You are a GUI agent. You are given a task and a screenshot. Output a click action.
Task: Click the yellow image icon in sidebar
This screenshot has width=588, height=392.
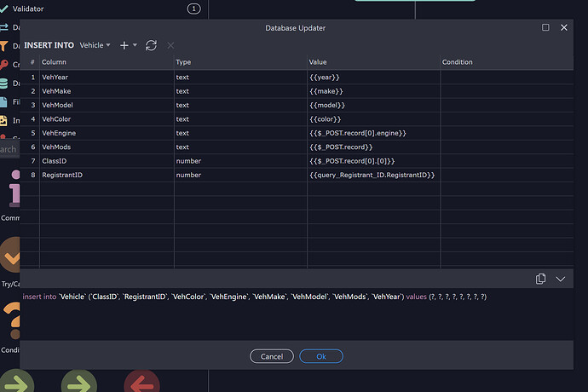[x=3, y=120]
